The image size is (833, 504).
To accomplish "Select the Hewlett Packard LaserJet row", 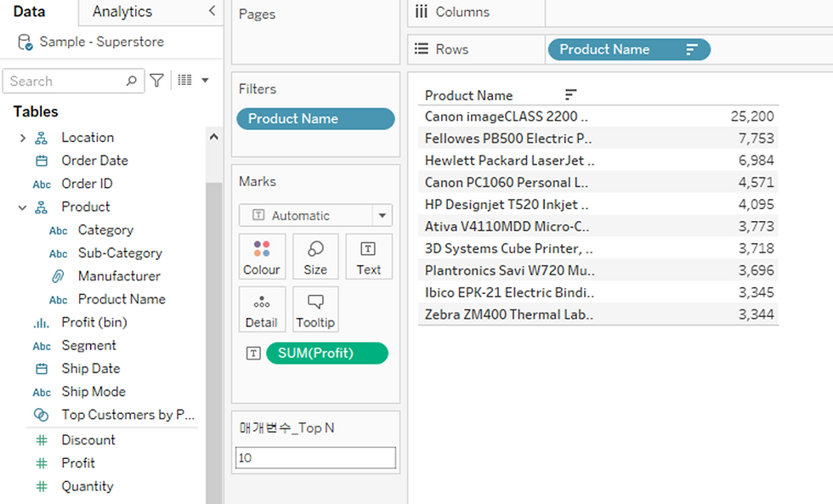I will click(598, 161).
